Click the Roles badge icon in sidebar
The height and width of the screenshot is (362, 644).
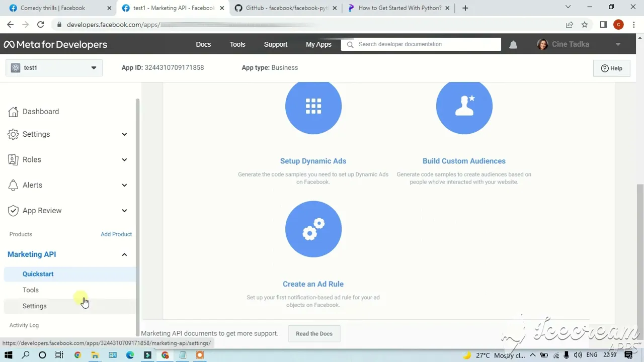point(13,159)
